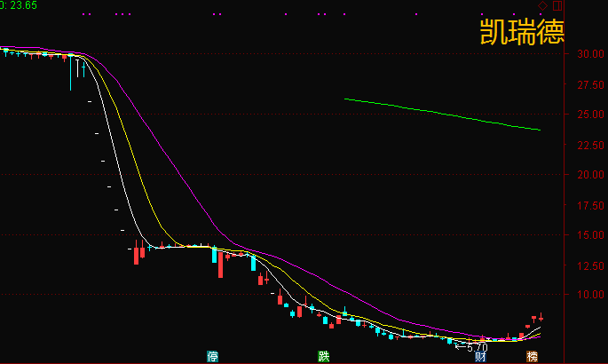Open the blue 财 financial report marker
608x364 pixels.
[x=480, y=357]
